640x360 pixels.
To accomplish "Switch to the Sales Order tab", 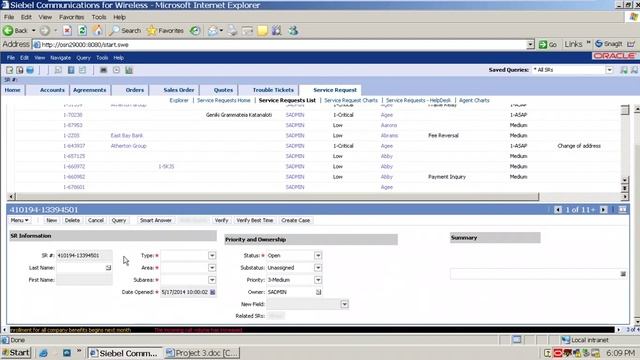I will click(x=179, y=90).
